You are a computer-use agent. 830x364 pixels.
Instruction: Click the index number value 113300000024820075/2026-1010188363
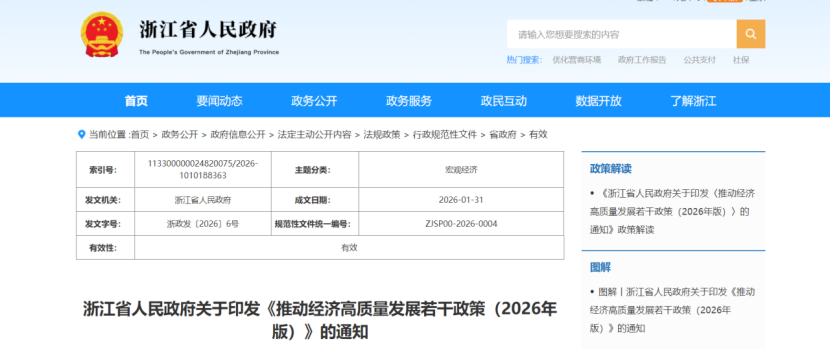(x=203, y=169)
